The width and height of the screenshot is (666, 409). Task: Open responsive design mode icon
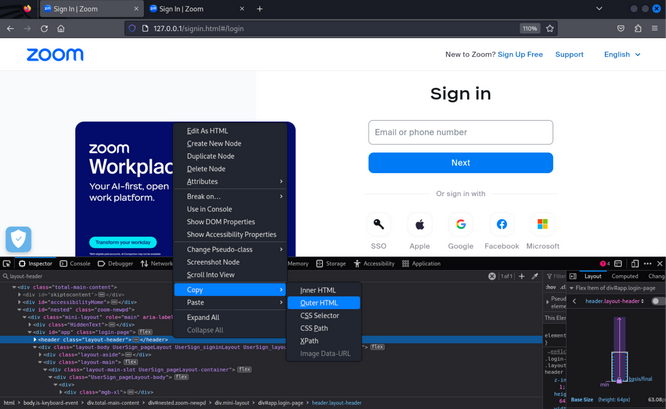click(x=635, y=264)
